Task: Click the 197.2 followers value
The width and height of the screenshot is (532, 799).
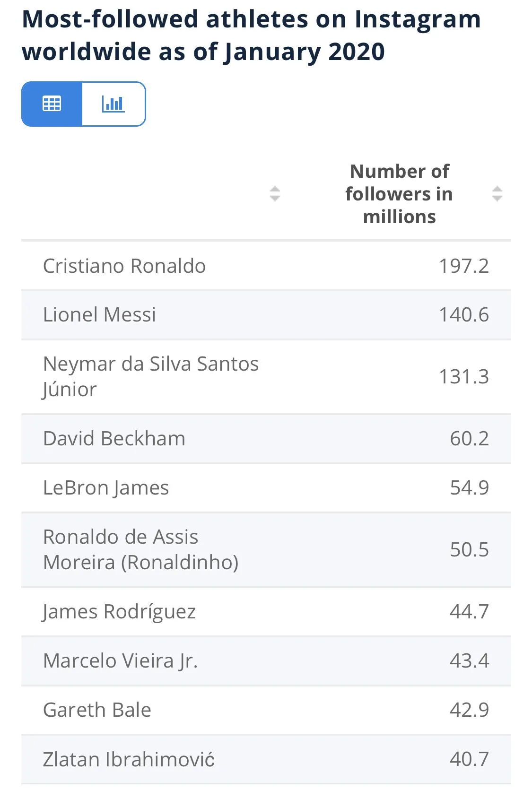Action: (x=464, y=266)
